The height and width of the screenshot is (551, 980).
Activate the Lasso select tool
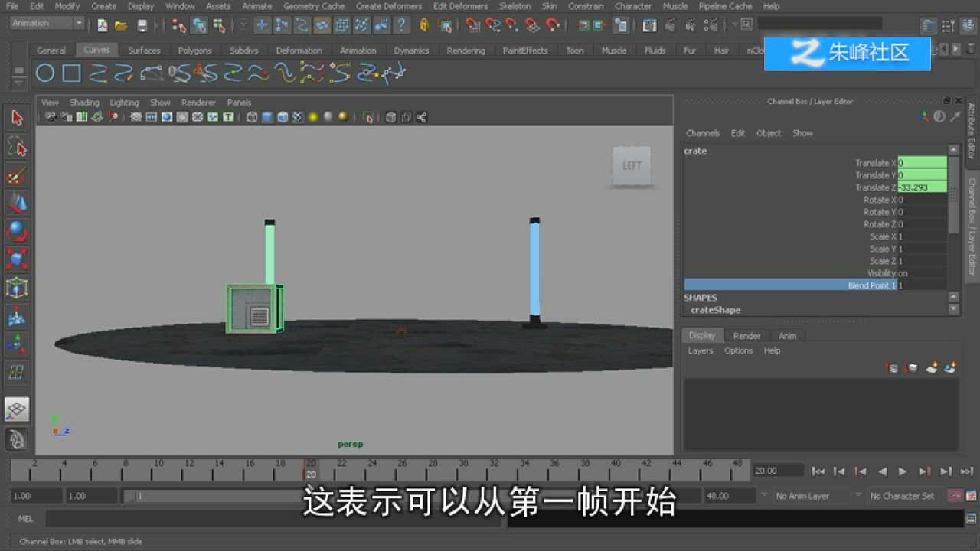point(17,146)
